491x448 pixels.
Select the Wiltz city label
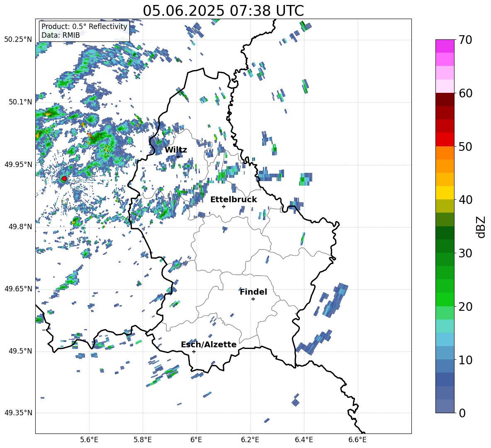click(176, 150)
